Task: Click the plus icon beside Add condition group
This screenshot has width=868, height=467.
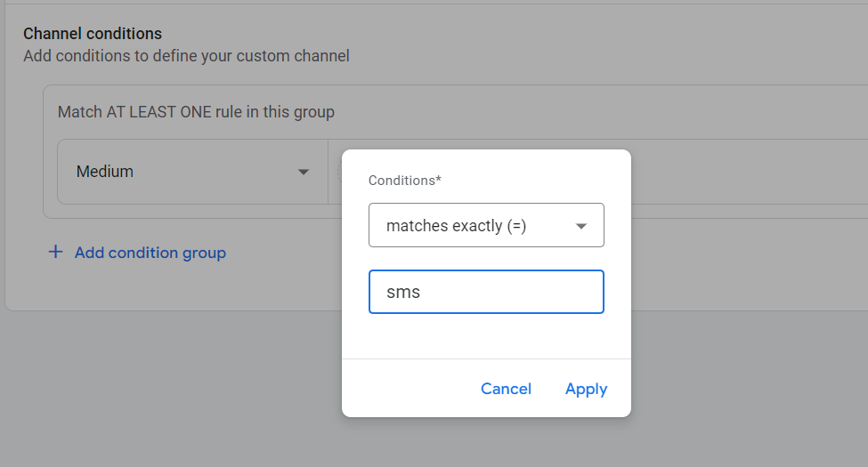Action: tap(55, 253)
